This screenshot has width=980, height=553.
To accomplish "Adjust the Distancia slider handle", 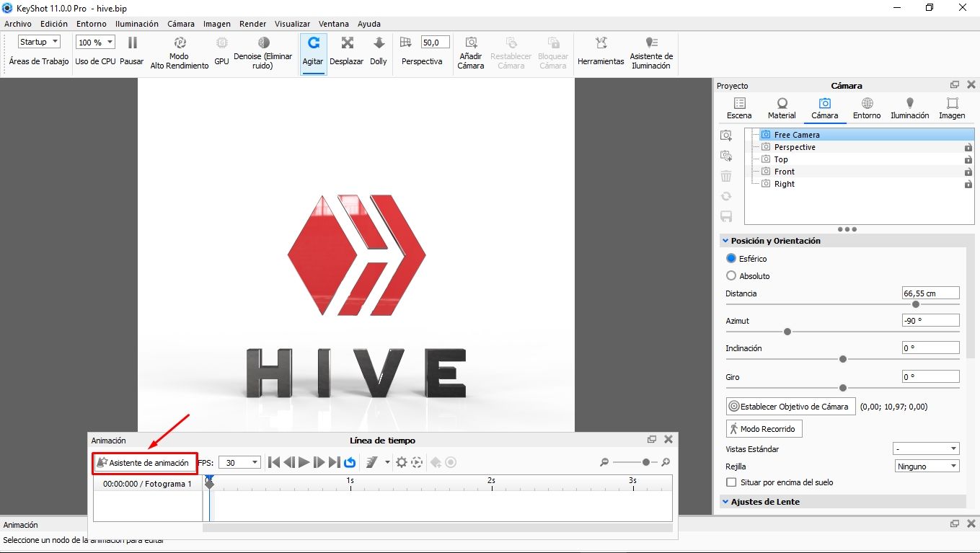I will 916,304.
